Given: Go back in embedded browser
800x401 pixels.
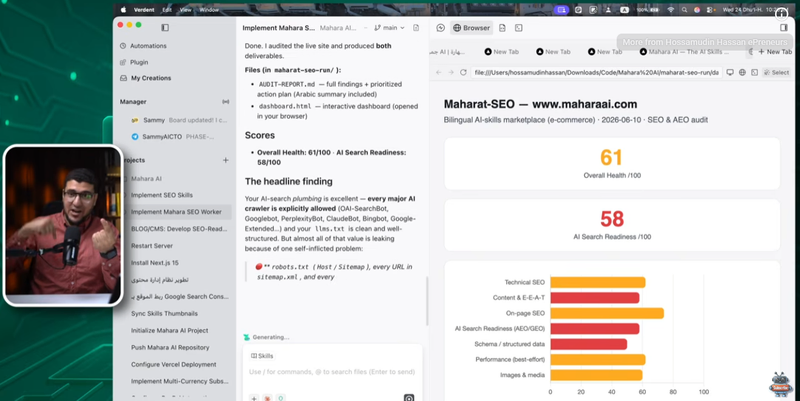Looking at the screenshot, I should click(x=439, y=72).
